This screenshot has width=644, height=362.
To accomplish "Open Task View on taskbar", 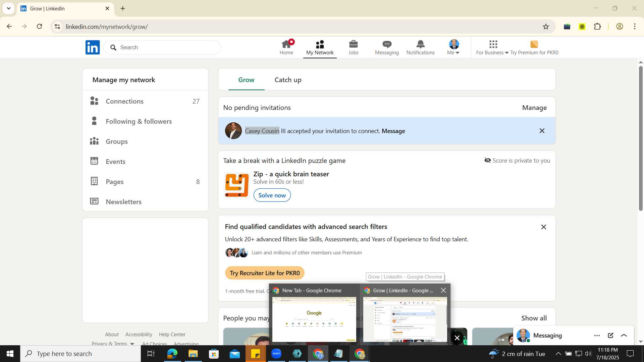I will click(151, 354).
